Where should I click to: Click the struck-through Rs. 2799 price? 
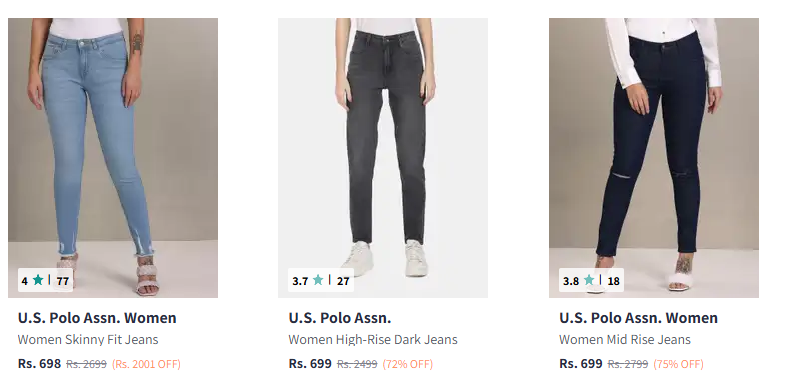pos(628,364)
